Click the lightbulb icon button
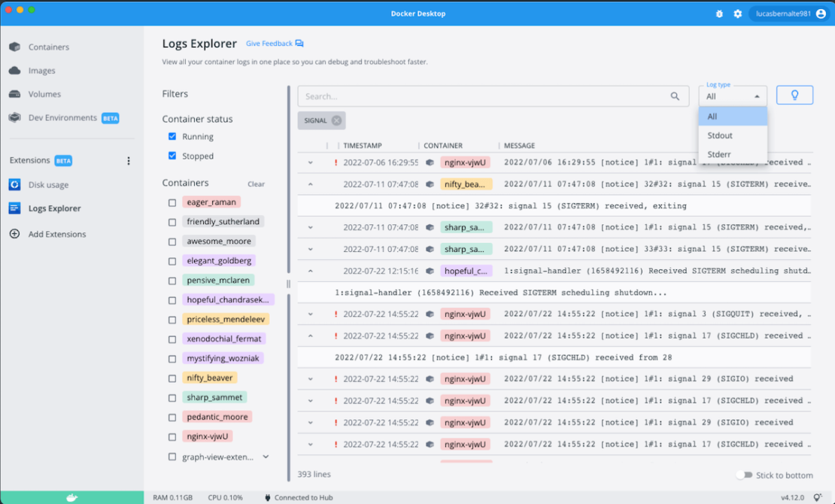The width and height of the screenshot is (835, 504). 794,96
